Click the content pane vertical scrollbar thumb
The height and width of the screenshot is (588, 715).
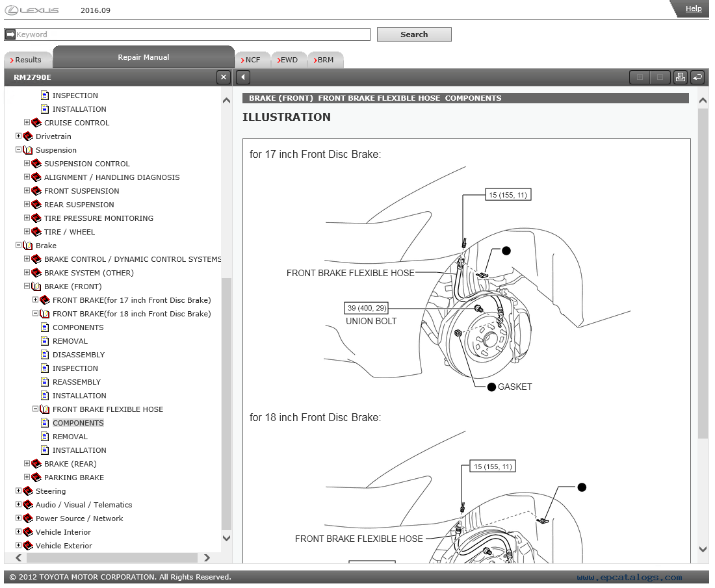[703, 274]
